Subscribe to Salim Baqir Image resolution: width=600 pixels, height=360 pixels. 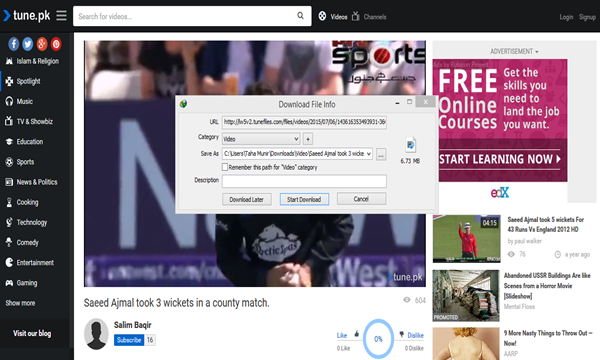pos(129,340)
